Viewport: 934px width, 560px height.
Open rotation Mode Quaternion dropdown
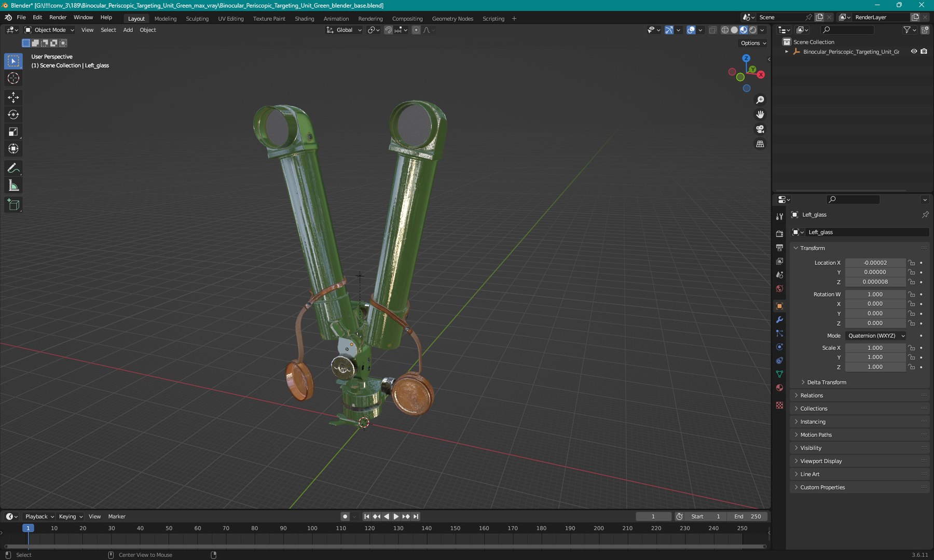(x=875, y=335)
